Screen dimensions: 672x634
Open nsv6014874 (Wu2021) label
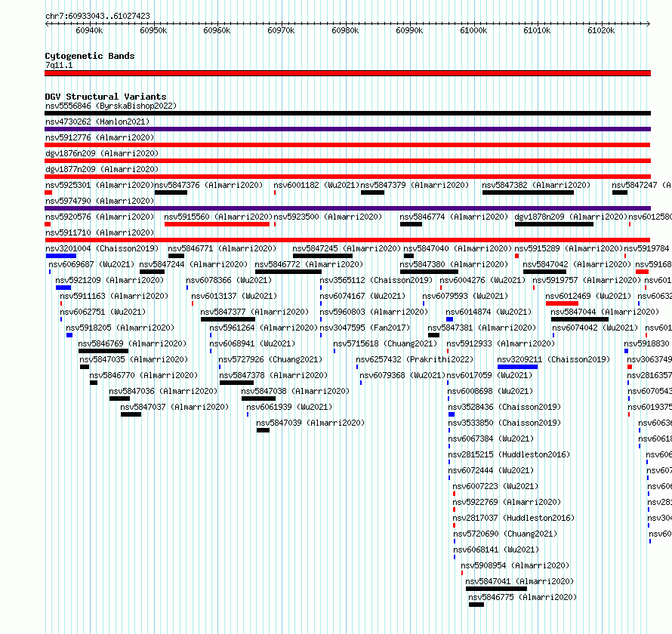pos(489,312)
